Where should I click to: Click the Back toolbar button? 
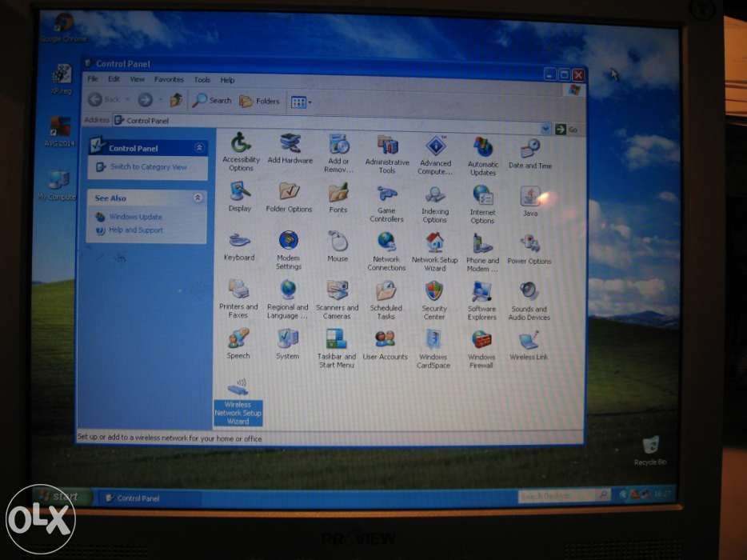[x=105, y=99]
